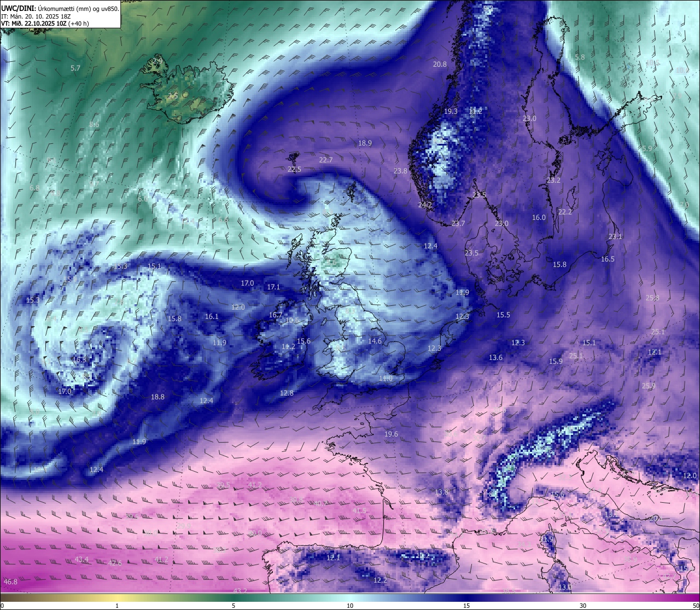
Task: Select the 16.1 value west of Ireland
Action: [x=212, y=316]
